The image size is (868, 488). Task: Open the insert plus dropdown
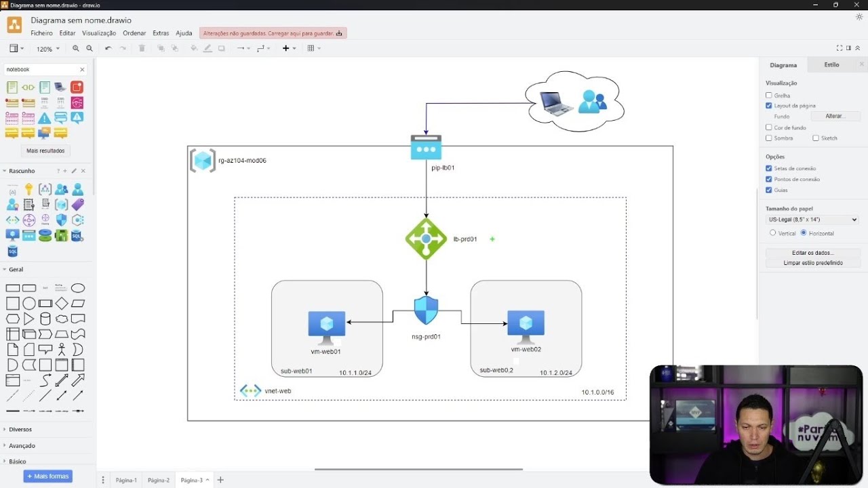pyautogui.click(x=289, y=49)
